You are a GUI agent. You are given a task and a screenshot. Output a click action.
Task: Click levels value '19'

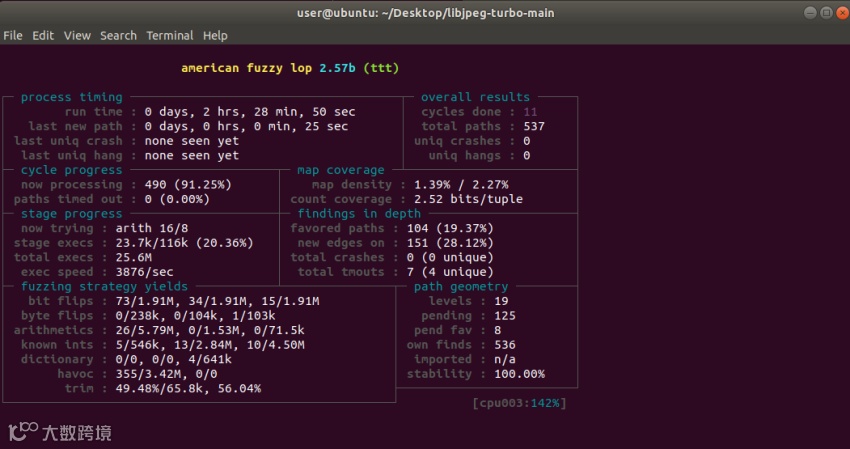coord(501,301)
